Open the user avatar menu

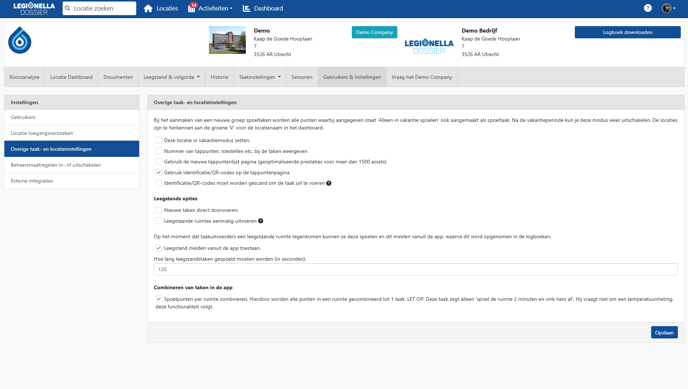pos(668,8)
